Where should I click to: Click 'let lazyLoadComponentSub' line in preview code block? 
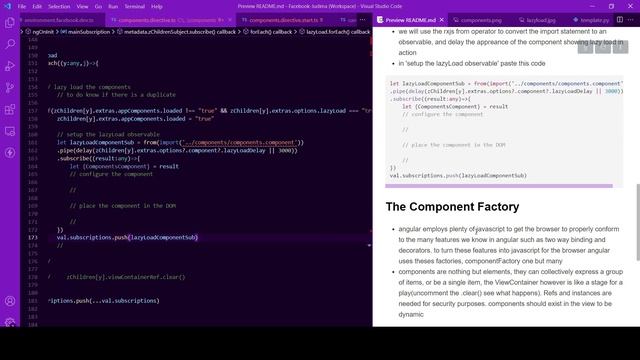point(506,83)
